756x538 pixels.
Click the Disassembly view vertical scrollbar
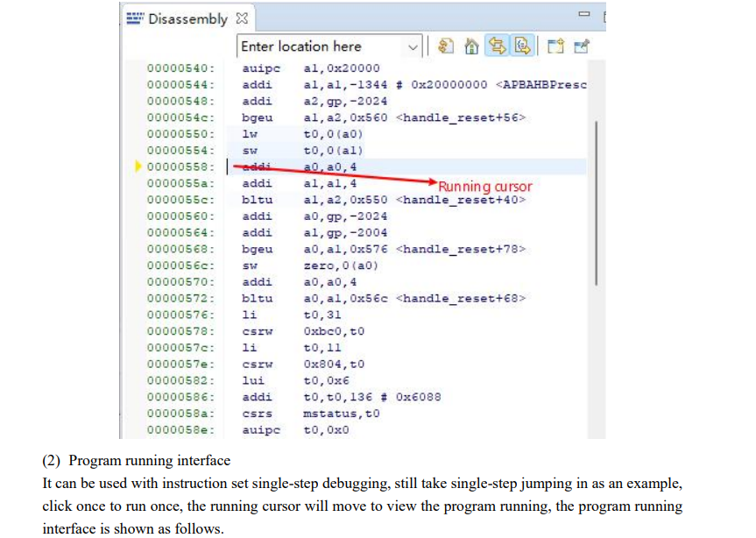[596, 202]
